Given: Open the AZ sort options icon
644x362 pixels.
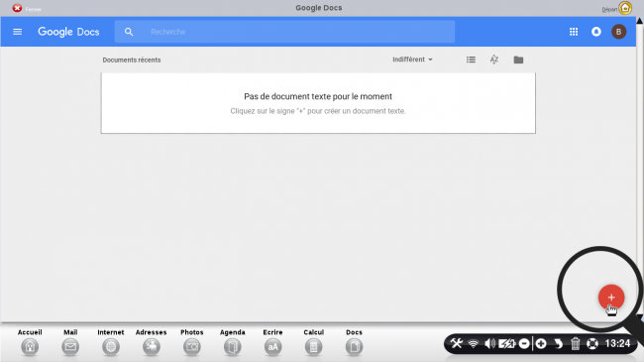Looking at the screenshot, I should tap(494, 60).
